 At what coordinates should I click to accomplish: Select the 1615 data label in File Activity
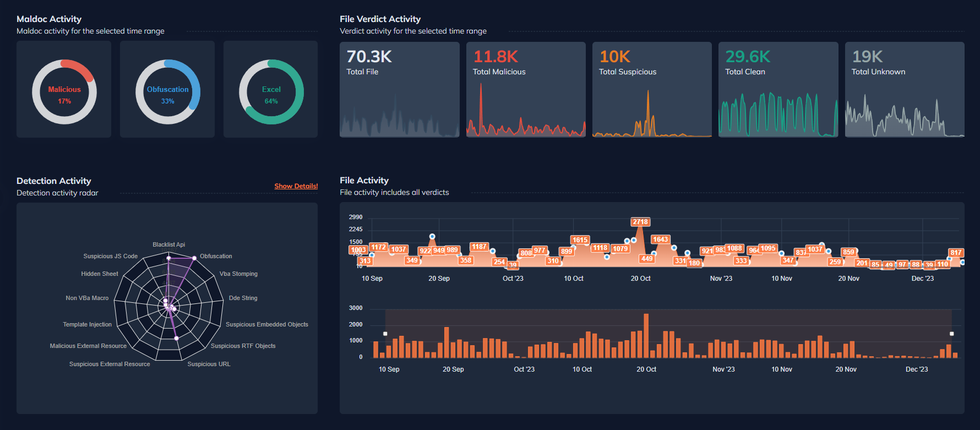coord(580,240)
